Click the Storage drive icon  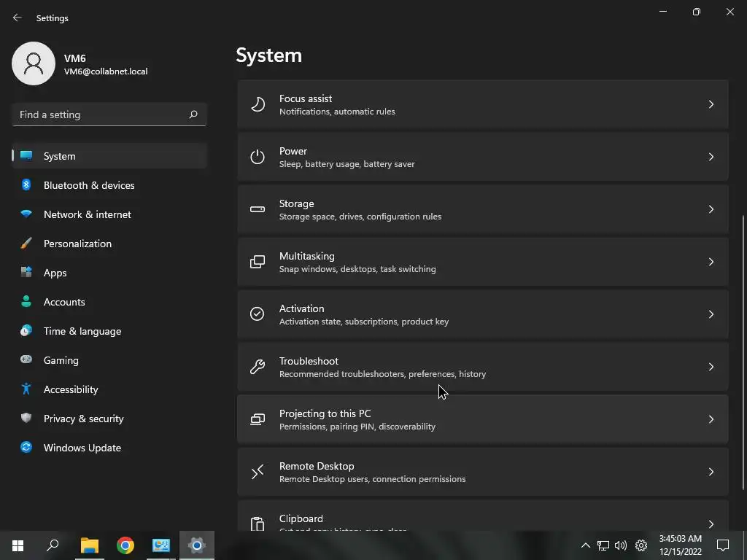point(258,209)
